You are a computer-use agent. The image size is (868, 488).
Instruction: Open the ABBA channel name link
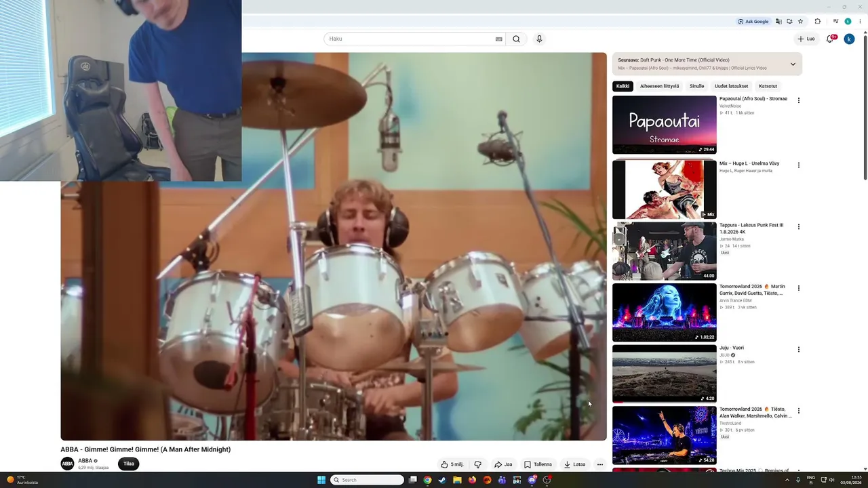[x=85, y=461]
